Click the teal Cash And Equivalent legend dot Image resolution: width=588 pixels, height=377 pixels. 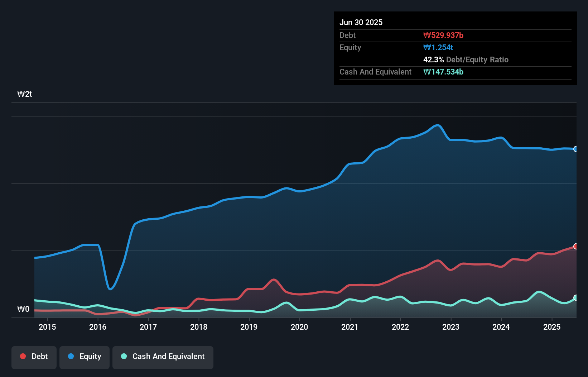124,356
